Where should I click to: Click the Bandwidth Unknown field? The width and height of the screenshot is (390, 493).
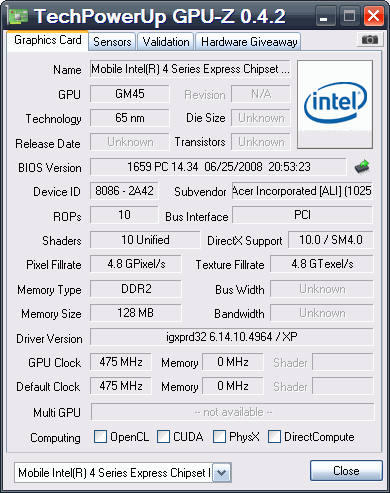pyautogui.click(x=322, y=313)
